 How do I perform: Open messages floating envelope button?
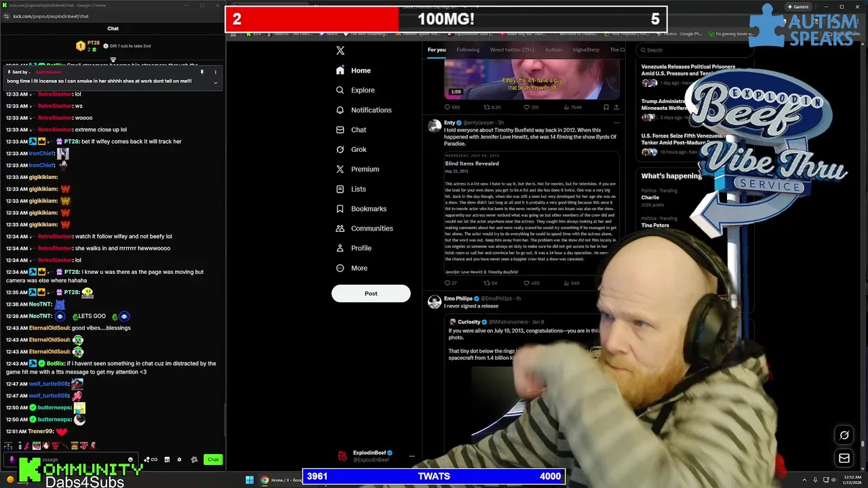click(844, 459)
